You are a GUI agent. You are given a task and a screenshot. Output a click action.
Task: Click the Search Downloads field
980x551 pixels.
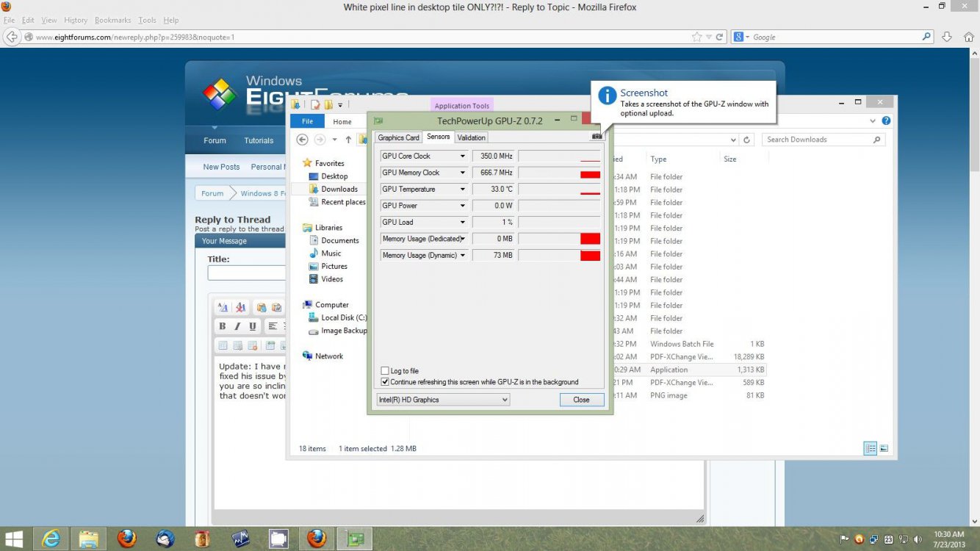pos(822,140)
